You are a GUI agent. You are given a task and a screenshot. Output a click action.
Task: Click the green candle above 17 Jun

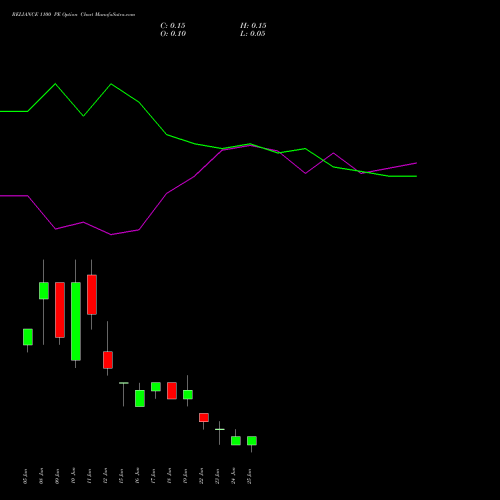click(156, 387)
